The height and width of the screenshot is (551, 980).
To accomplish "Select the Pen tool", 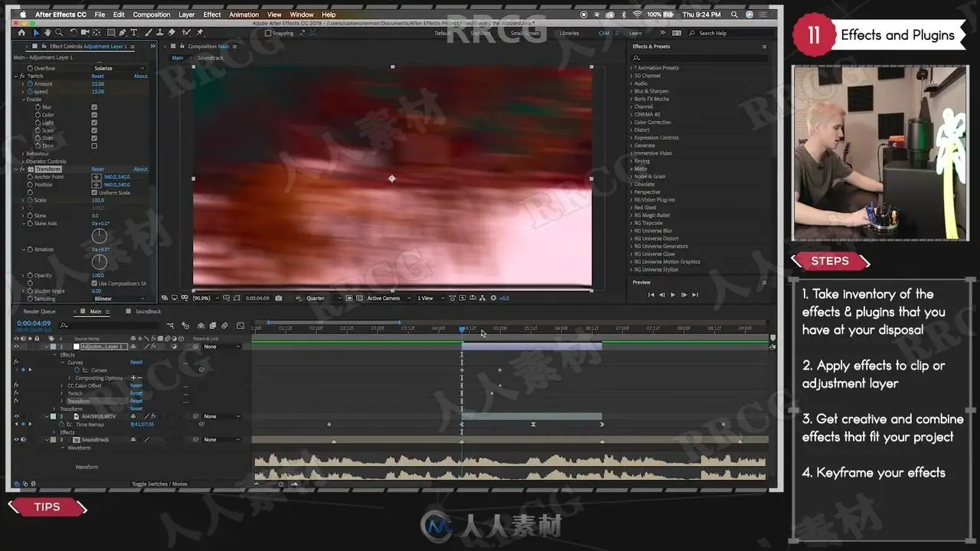I will click(123, 33).
